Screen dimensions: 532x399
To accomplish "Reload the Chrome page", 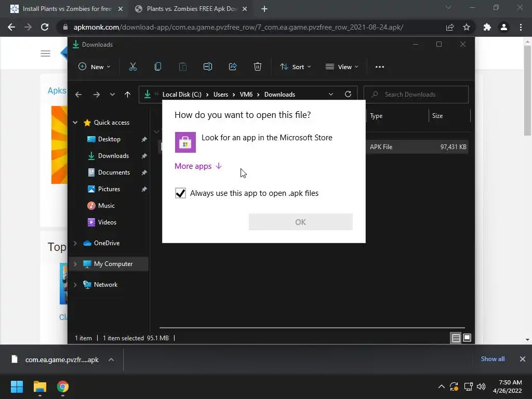I will (x=45, y=27).
